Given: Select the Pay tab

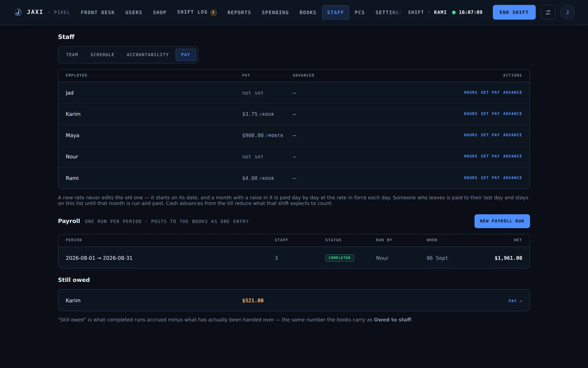Looking at the screenshot, I should (x=186, y=54).
